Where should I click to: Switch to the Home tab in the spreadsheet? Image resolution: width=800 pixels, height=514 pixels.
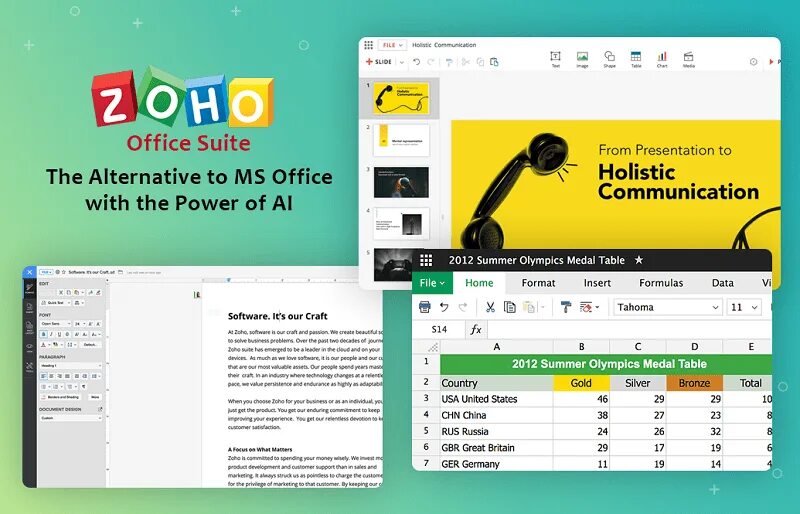coord(479,283)
